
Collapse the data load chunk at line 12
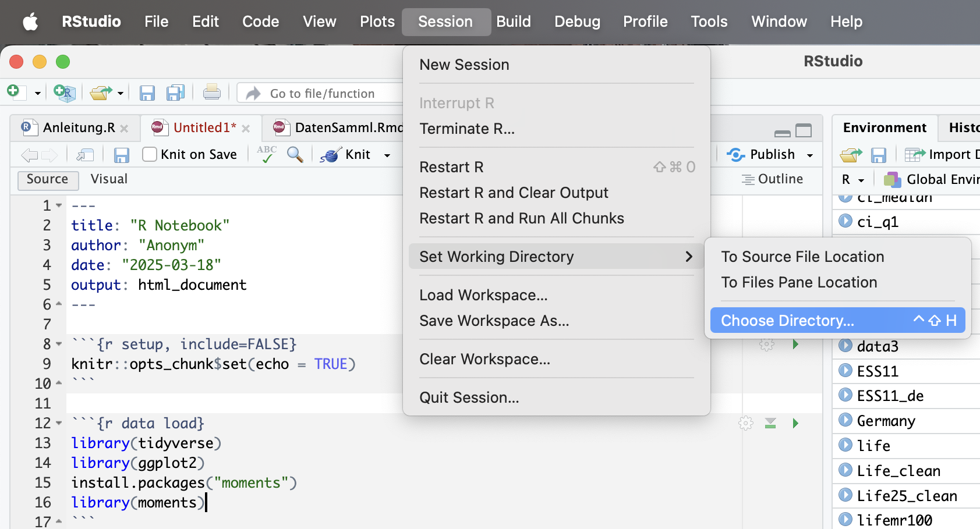[59, 423]
